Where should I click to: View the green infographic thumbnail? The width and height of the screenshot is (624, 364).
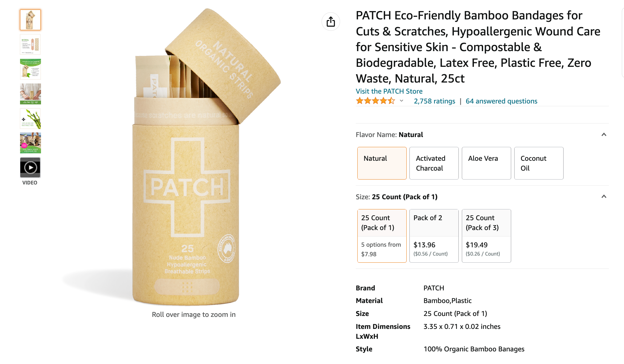pyautogui.click(x=30, y=69)
